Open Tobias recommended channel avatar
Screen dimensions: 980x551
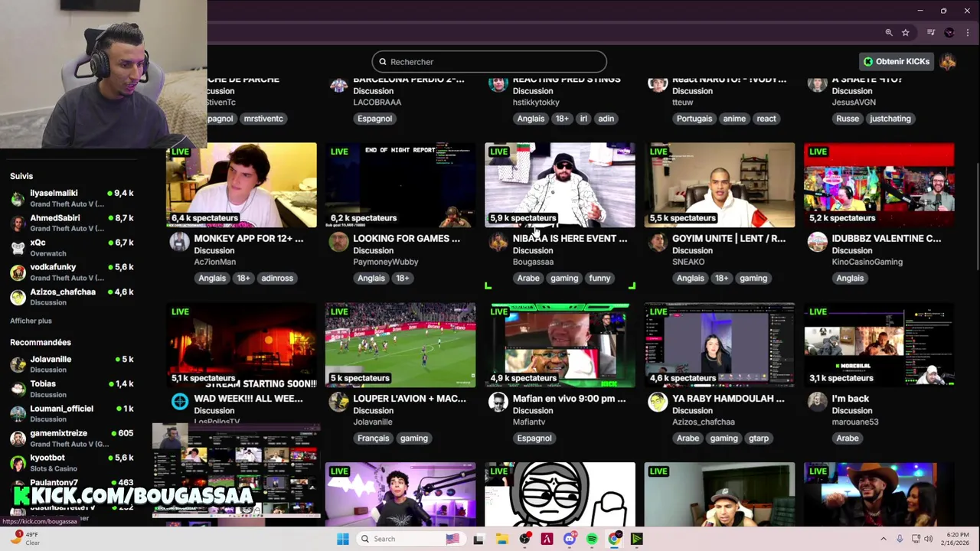pos(18,389)
